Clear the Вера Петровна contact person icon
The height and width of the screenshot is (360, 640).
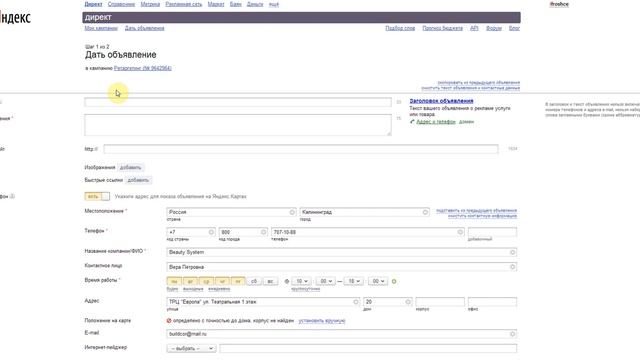pos(512,267)
